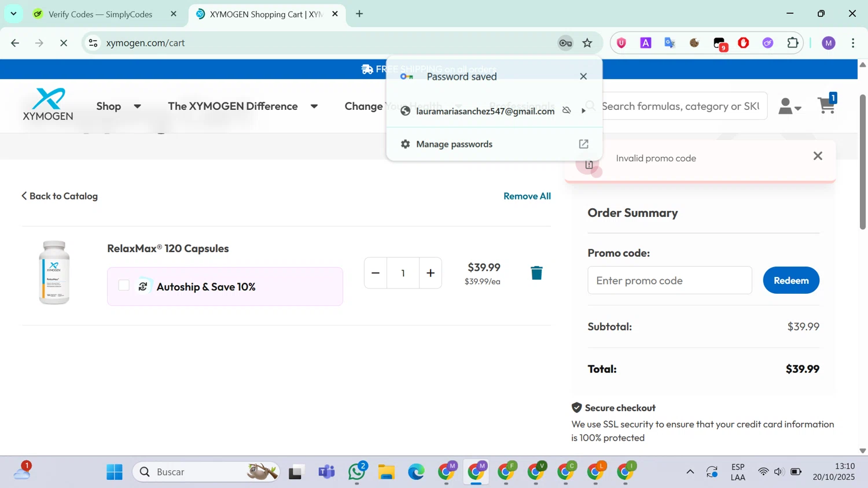This screenshot has height=488, width=868.
Task: View site information icon
Action: tap(93, 43)
